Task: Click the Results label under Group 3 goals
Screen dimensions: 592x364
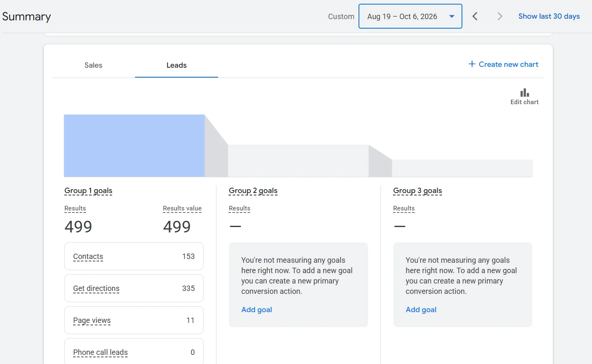Action: [x=404, y=208]
